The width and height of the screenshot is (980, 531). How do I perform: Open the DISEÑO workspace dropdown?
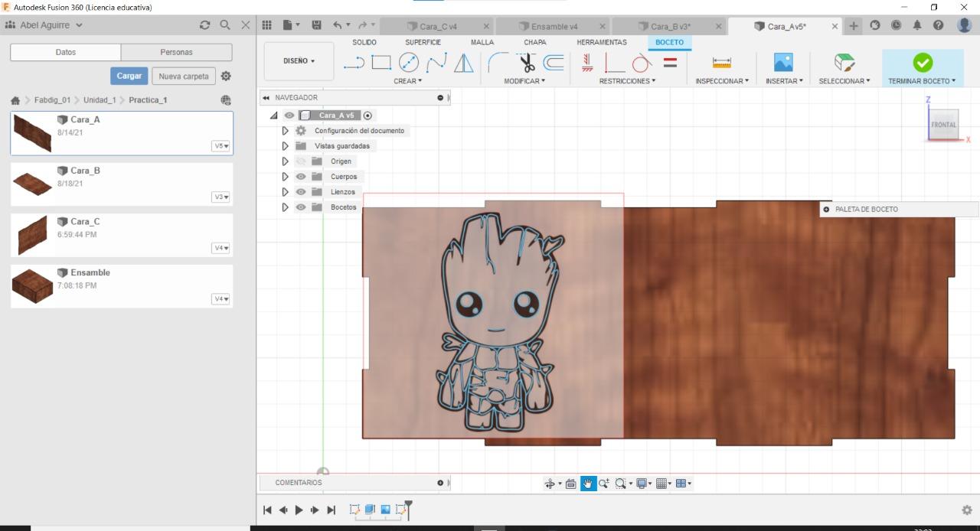click(x=299, y=61)
